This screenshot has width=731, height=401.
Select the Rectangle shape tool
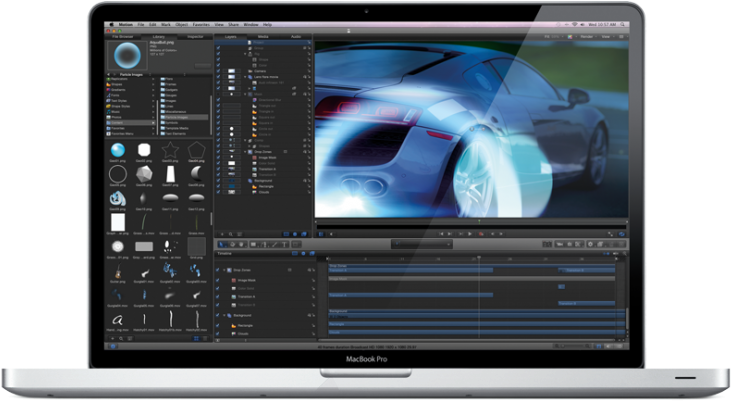(x=254, y=244)
